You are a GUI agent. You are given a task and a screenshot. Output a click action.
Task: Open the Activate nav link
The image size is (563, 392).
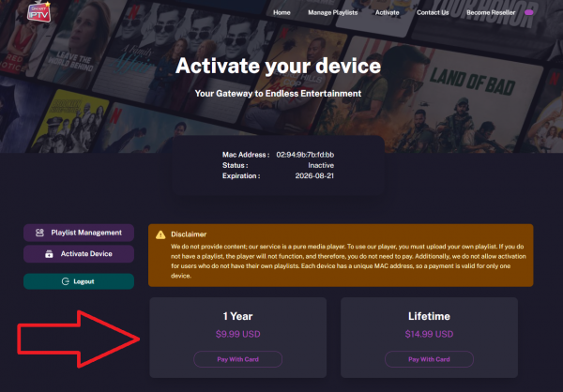point(387,12)
